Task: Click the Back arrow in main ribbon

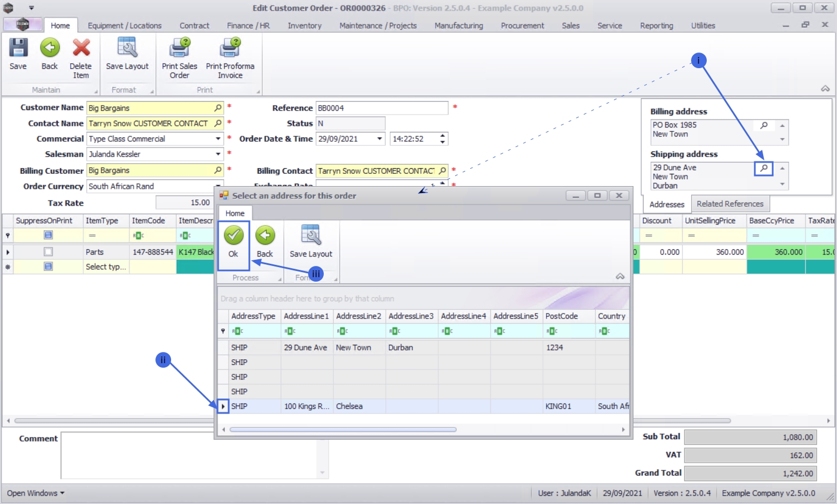Action: tap(50, 55)
